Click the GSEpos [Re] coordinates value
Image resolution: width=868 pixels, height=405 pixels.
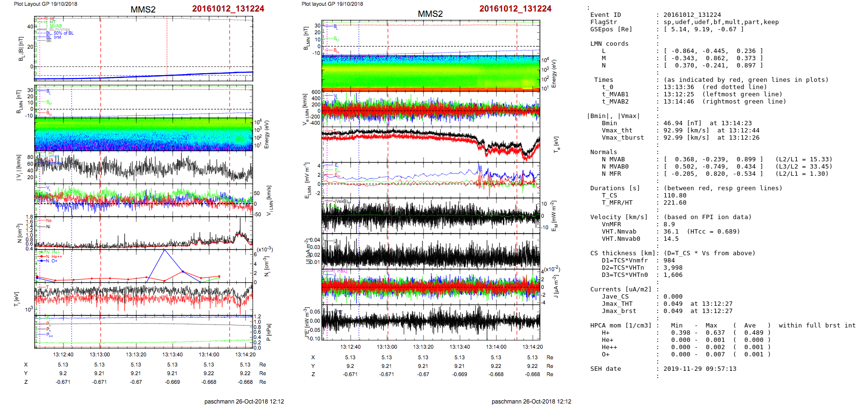coord(703,29)
